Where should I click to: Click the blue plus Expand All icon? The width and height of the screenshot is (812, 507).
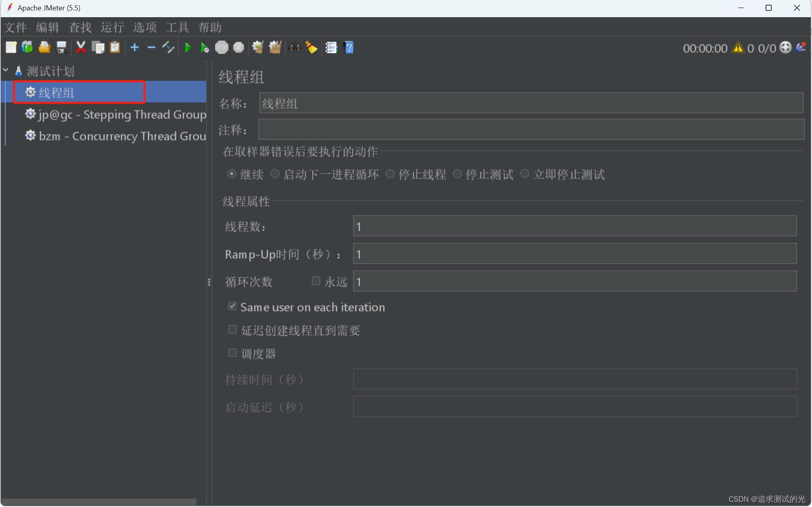(134, 48)
